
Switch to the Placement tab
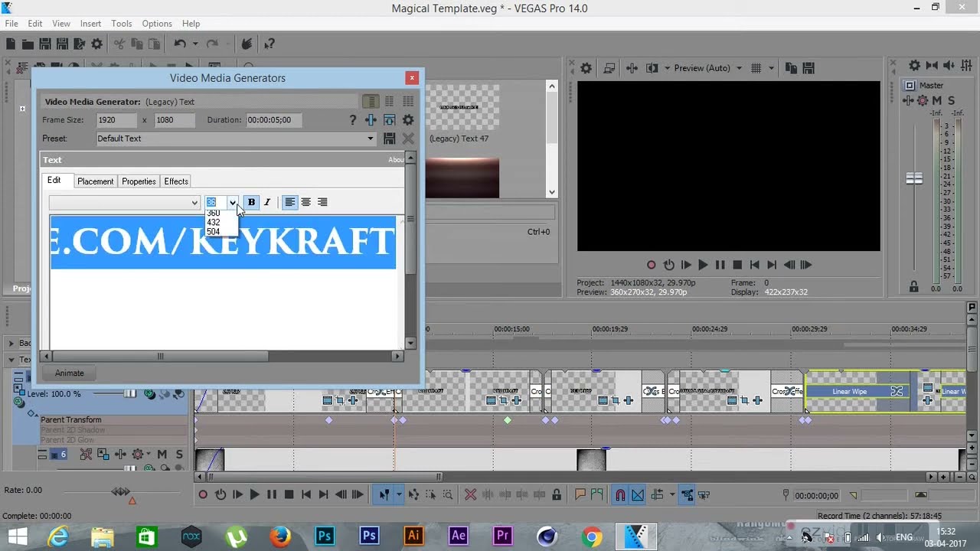click(96, 181)
